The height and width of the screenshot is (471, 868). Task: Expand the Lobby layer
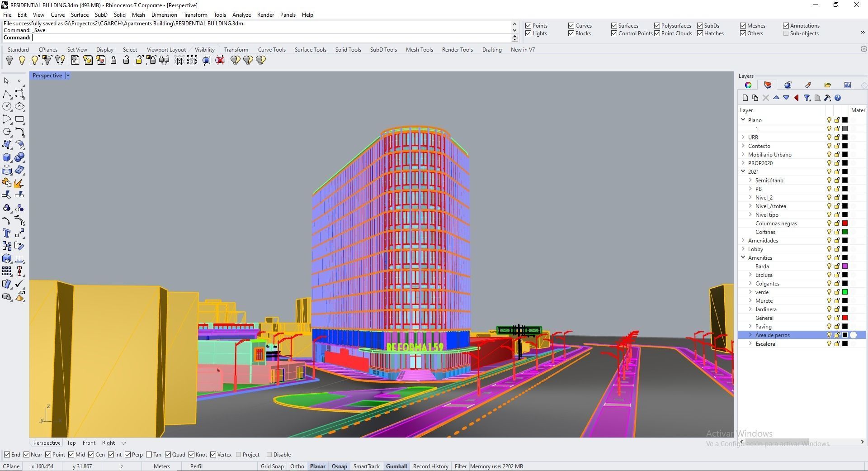[743, 249]
